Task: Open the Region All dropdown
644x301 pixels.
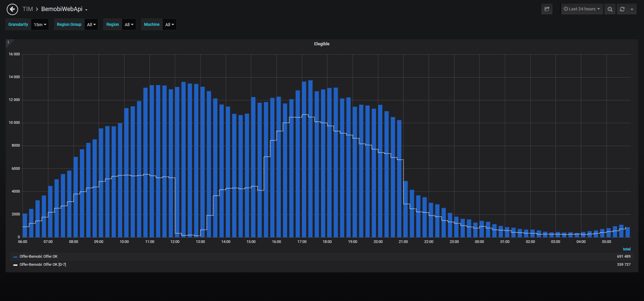Action: click(x=129, y=24)
